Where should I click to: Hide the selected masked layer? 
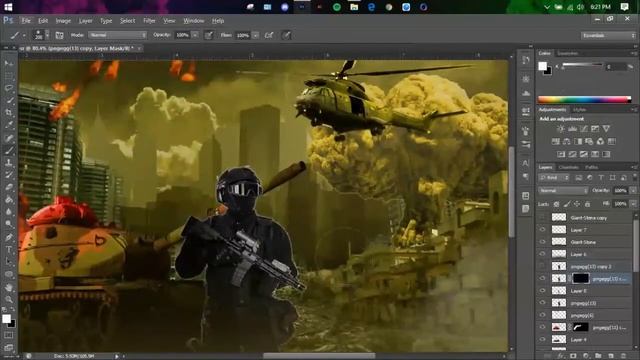pyautogui.click(x=542, y=278)
